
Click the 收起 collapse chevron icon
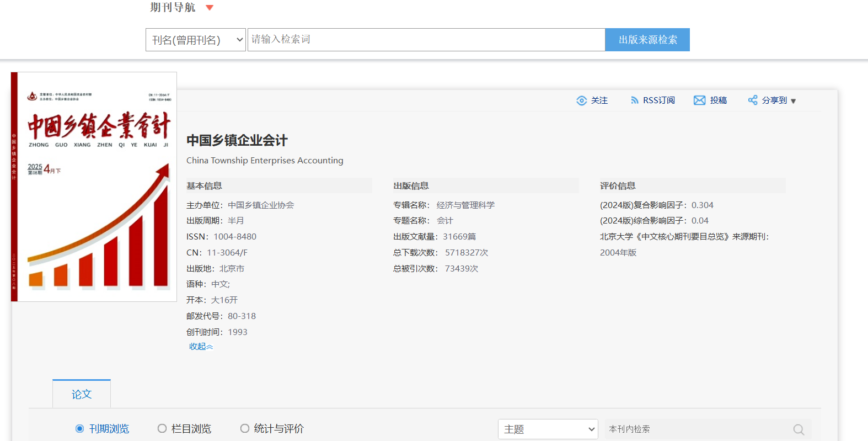210,347
